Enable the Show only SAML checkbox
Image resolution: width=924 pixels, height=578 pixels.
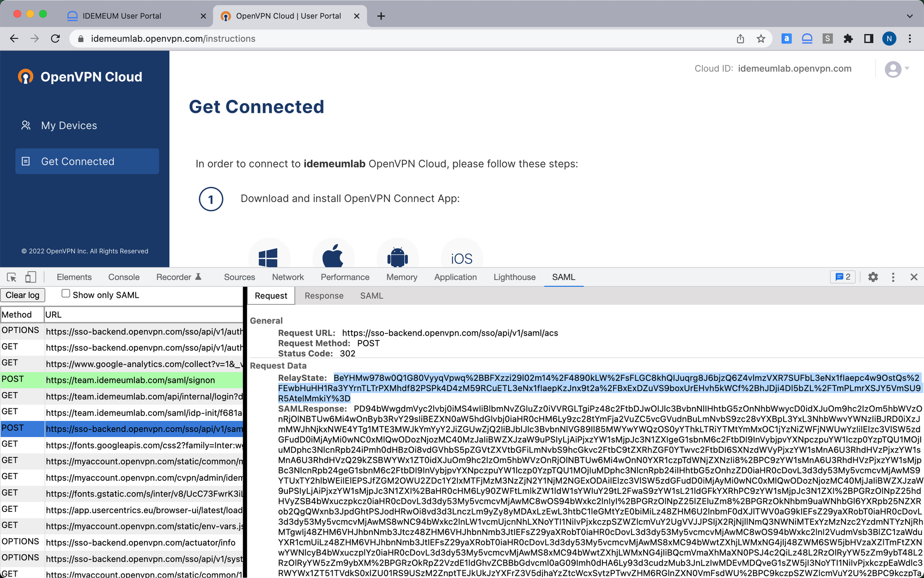click(x=66, y=294)
